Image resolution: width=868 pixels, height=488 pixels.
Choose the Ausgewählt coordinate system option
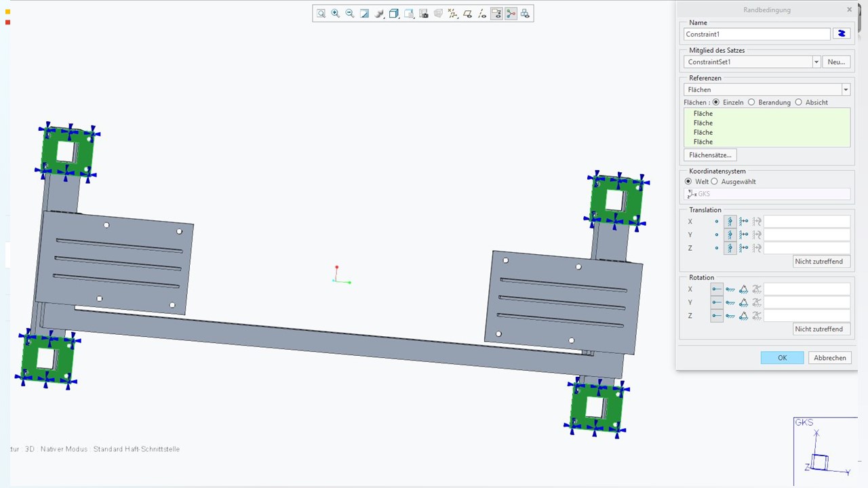(714, 182)
